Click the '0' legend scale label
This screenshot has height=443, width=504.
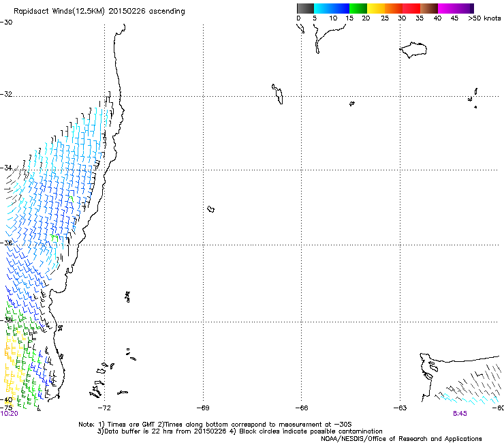pyautogui.click(x=298, y=18)
